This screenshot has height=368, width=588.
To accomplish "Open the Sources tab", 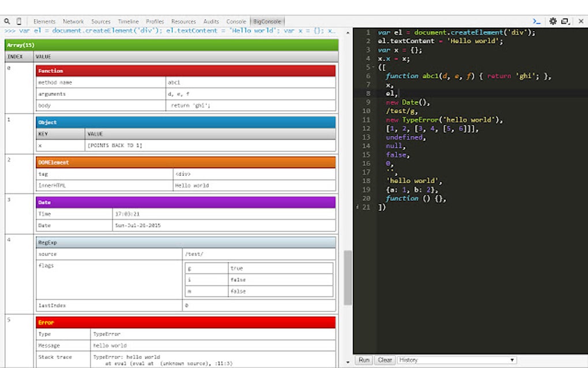I will pos(101,21).
